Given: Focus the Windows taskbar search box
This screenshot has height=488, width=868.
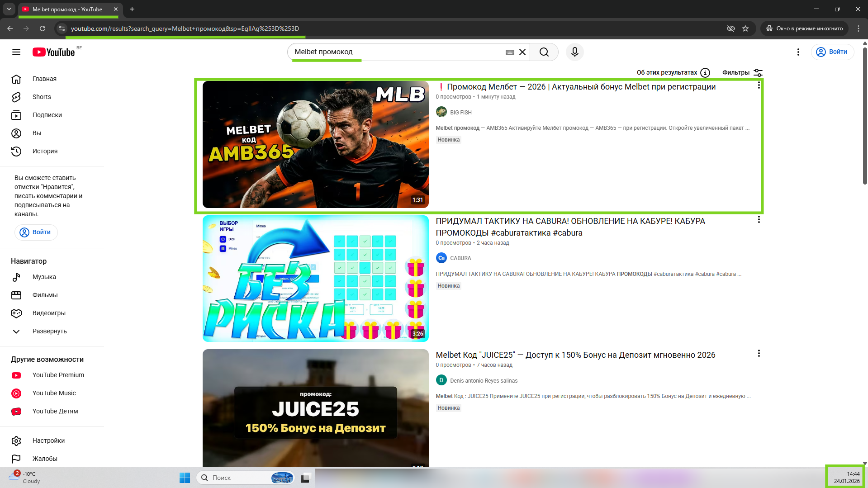Looking at the screenshot, I should (x=246, y=478).
